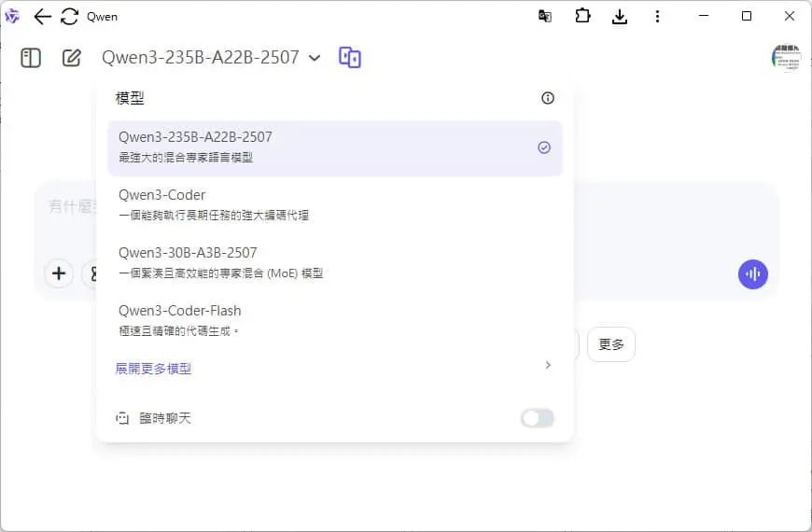Reload the Qwen page

(x=69, y=17)
